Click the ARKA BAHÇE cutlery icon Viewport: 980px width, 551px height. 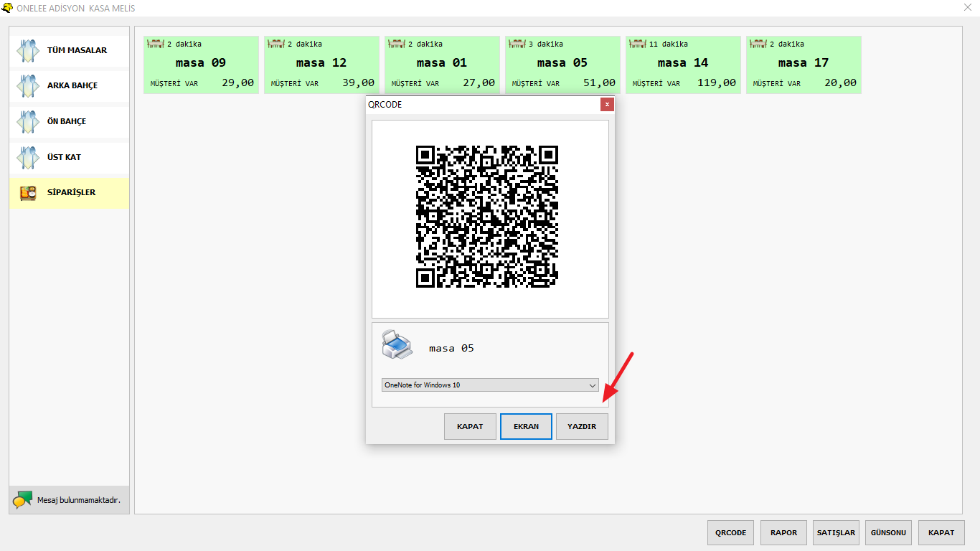(28, 86)
